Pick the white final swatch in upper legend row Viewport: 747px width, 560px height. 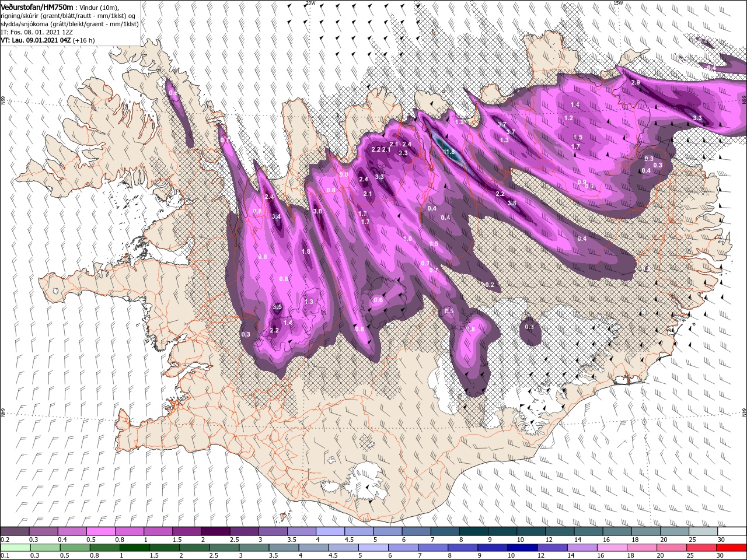[x=732, y=531]
